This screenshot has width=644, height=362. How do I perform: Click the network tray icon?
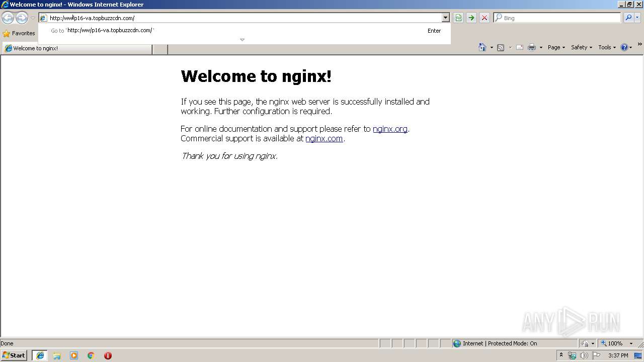pos(572,355)
